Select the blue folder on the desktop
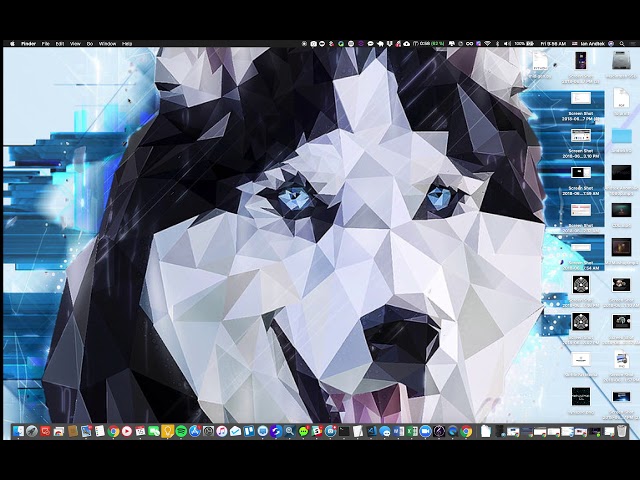640x480 pixels. pos(621,136)
